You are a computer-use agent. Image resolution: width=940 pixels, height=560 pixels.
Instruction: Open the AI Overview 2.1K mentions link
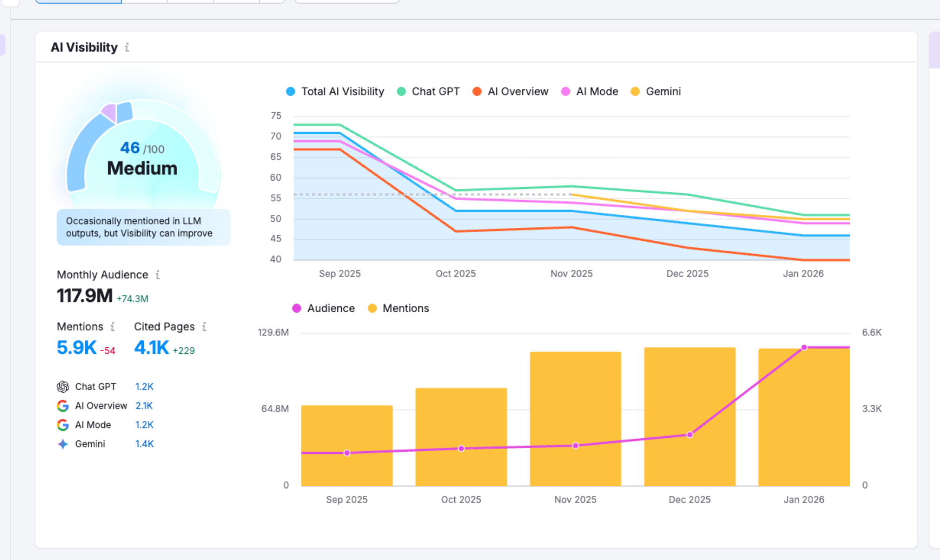tap(144, 406)
